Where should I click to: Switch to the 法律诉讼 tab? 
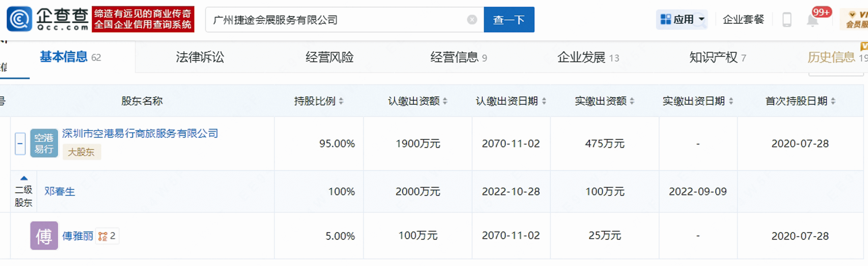click(x=200, y=57)
